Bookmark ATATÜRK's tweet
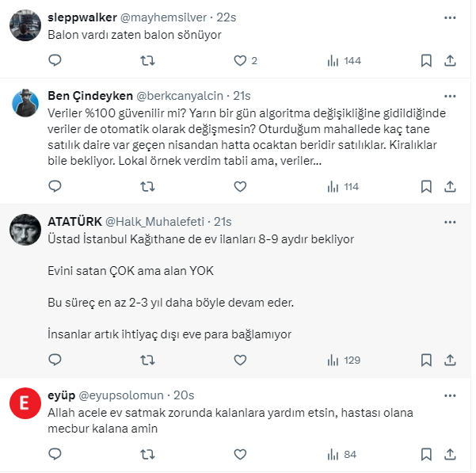Viewport: 476px width, 473px height. [426, 360]
